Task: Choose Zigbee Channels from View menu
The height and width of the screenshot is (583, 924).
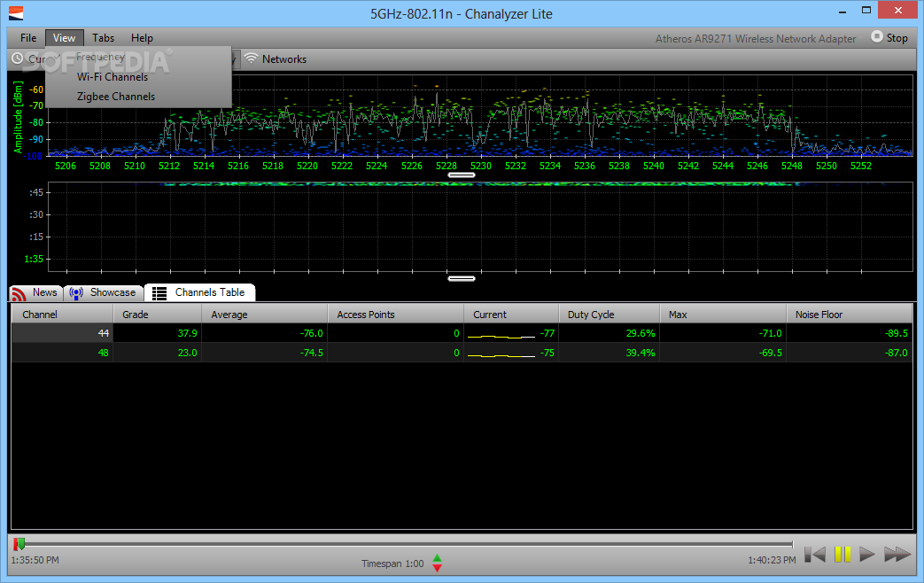Action: tap(116, 96)
